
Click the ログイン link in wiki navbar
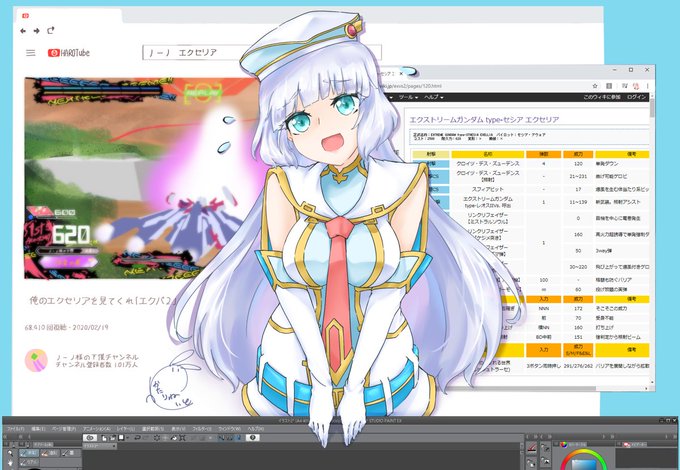click(636, 97)
